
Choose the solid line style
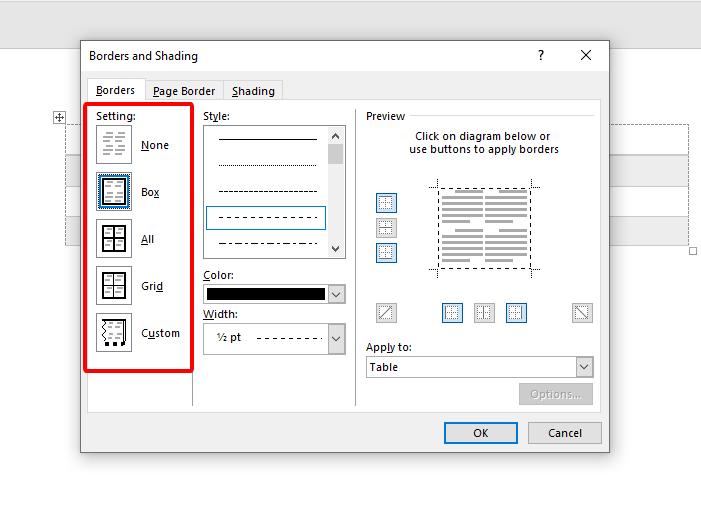(x=267, y=140)
